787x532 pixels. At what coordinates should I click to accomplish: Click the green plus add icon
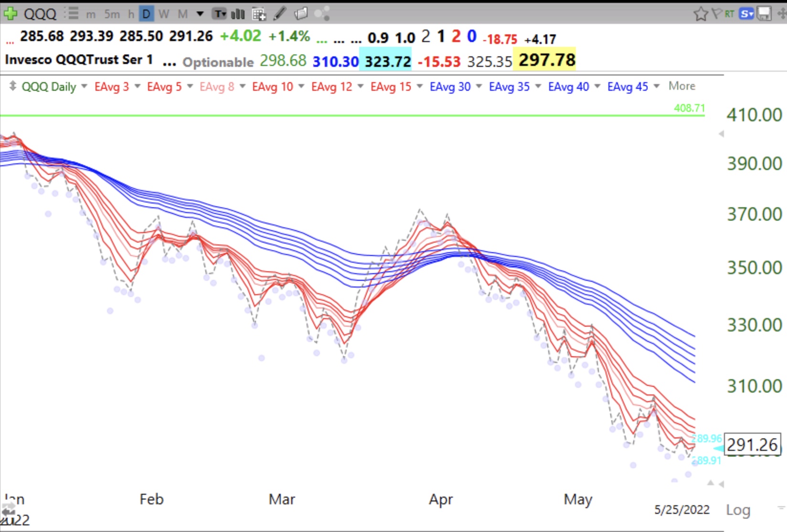(x=10, y=13)
